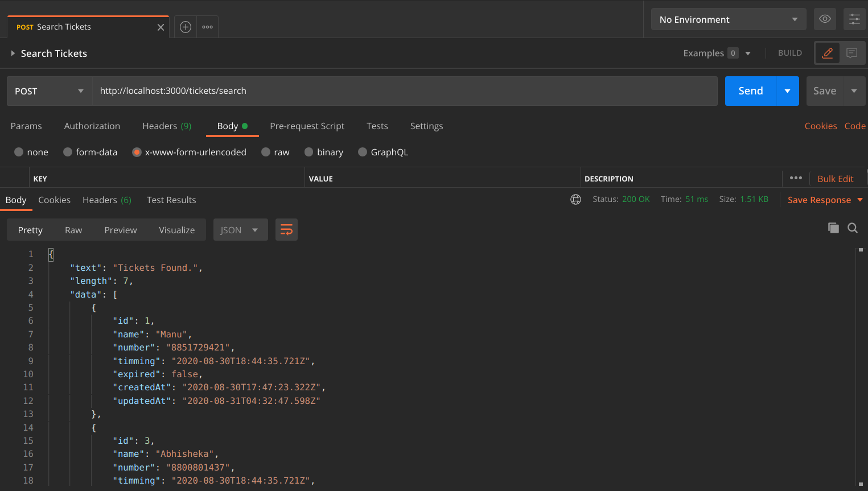Open the response Headers (6) tab
This screenshot has height=491, width=868.
pyautogui.click(x=107, y=200)
